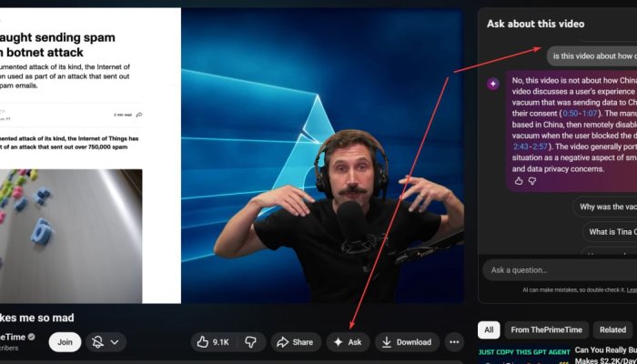Click the 'JUST COPY THIS GPT AGENT' video thumbnail

(x=524, y=356)
